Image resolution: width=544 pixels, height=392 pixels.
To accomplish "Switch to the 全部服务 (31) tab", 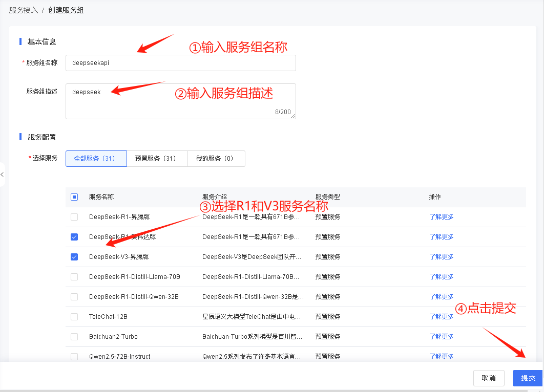I will pyautogui.click(x=96, y=159).
